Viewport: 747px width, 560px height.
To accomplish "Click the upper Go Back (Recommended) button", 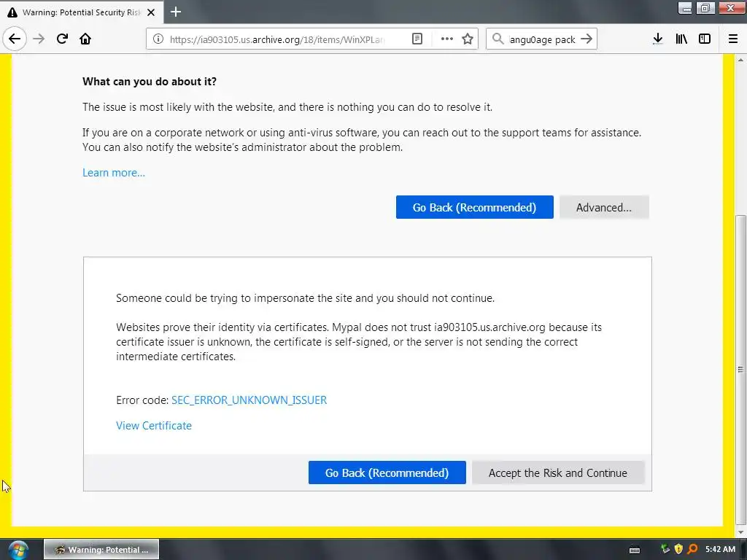I will pyautogui.click(x=474, y=207).
